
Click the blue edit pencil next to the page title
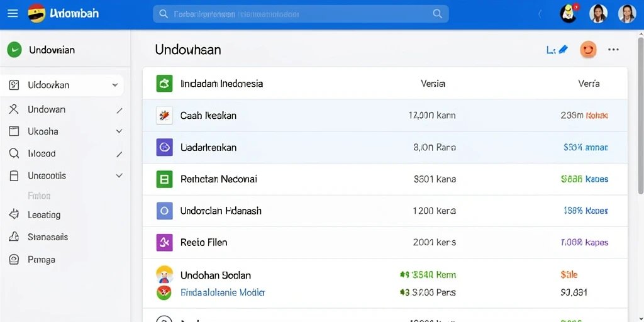tap(563, 50)
